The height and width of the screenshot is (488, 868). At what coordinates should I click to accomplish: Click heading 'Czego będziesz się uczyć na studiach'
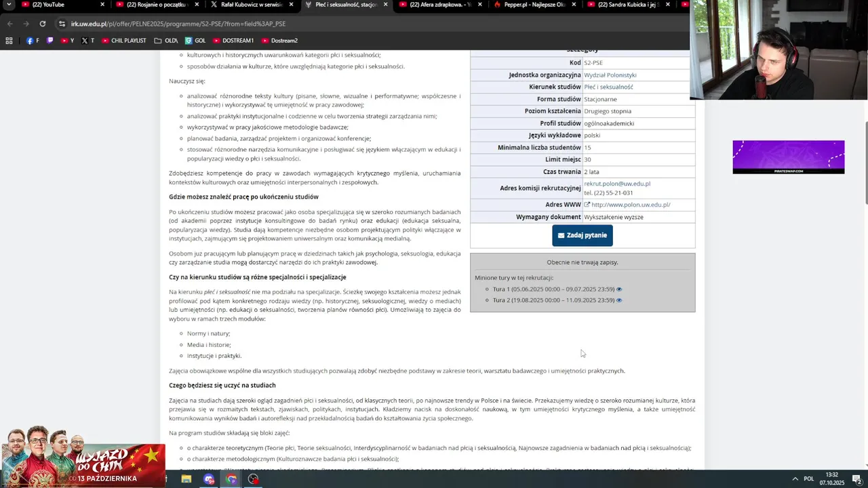(222, 386)
